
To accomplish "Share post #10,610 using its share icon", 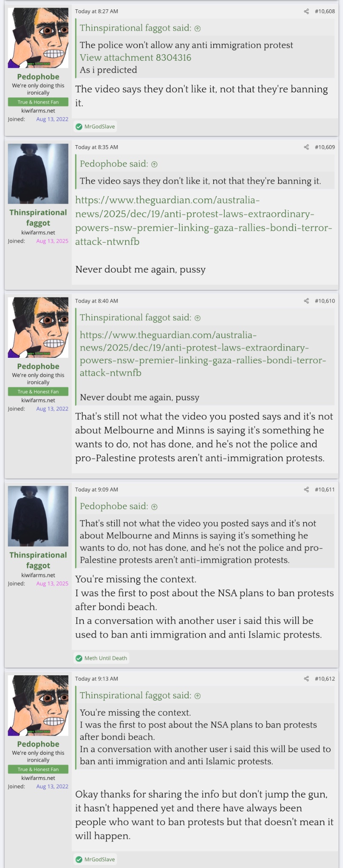I will [x=307, y=301].
